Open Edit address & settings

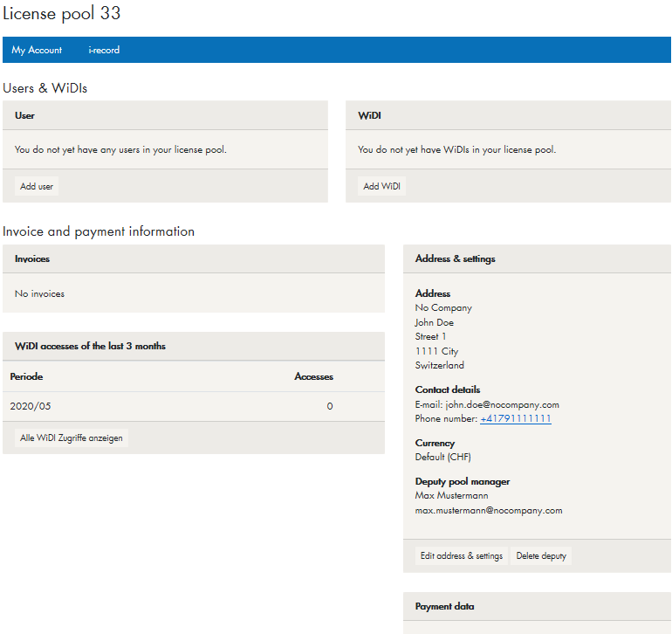pyautogui.click(x=462, y=556)
